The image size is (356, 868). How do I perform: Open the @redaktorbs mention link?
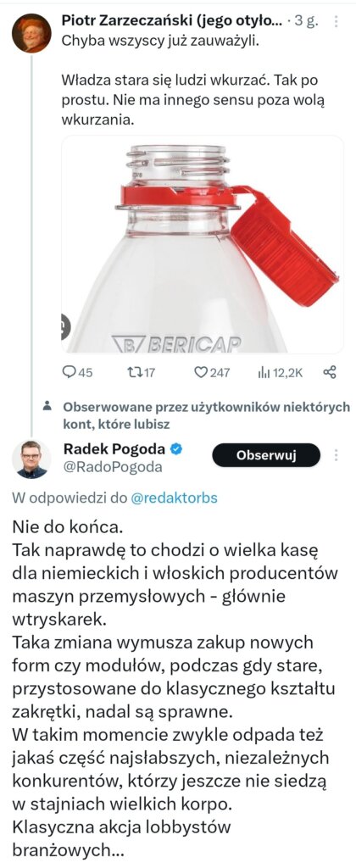pos(175,498)
